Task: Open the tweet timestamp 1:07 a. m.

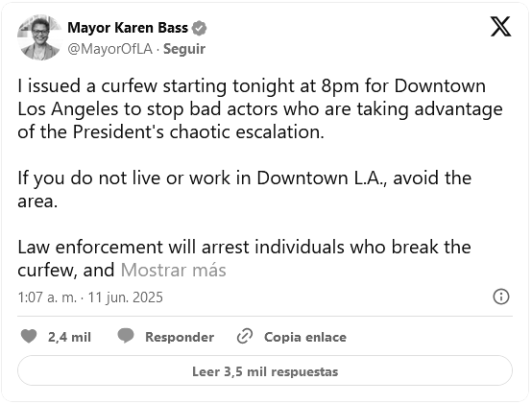Action: 47,297
